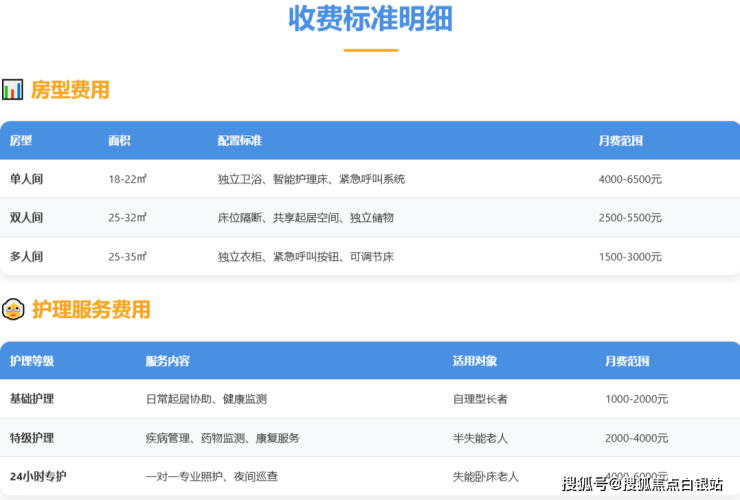The image size is (740, 500).
Task: Click the 房型 column header
Action: (21, 140)
